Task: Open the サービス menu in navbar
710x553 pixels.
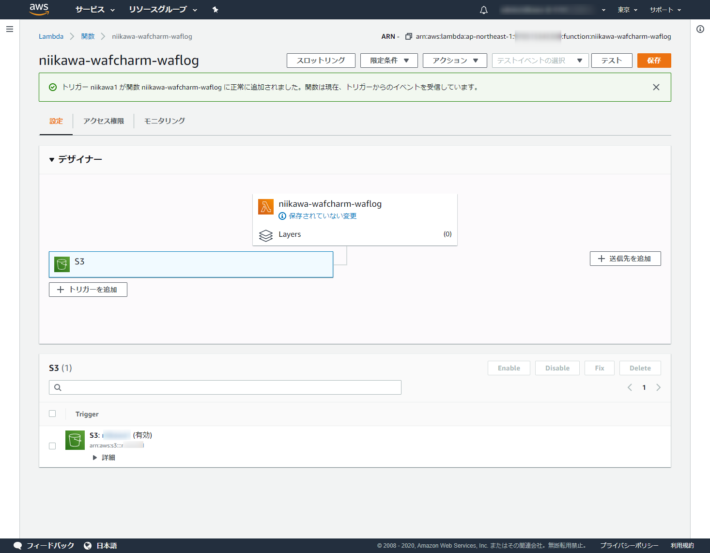Action: click(x=94, y=9)
